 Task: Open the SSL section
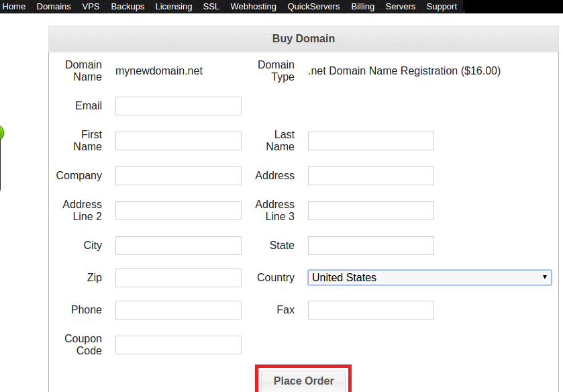[x=210, y=6]
